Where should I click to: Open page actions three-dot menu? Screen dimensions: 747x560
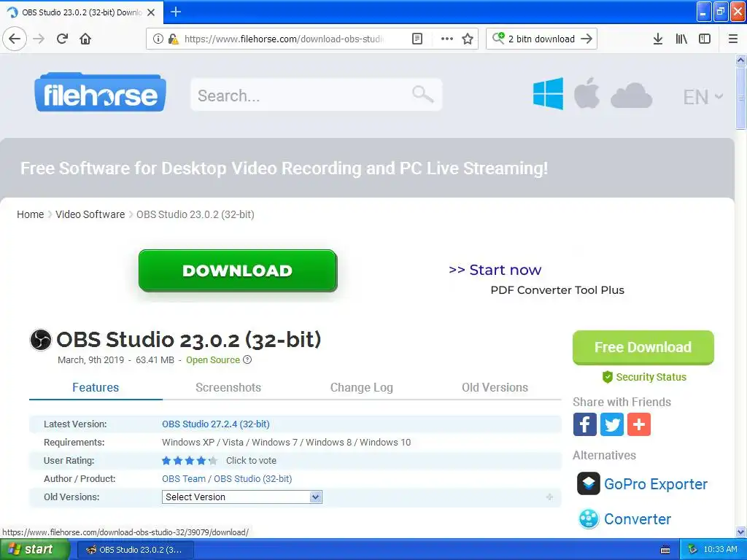click(x=447, y=39)
